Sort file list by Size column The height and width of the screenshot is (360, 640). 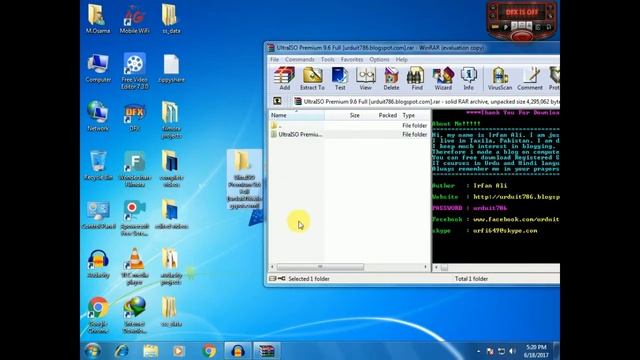point(343,115)
